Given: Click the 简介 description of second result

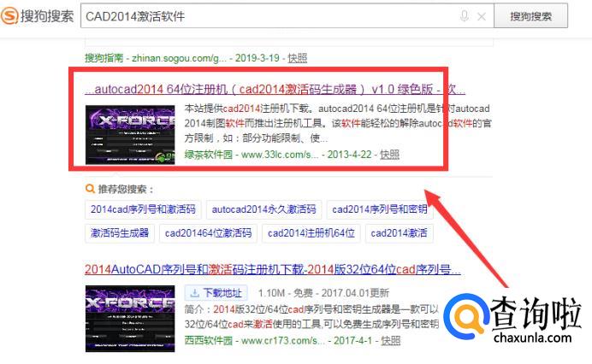Looking at the screenshot, I should [x=311, y=316].
